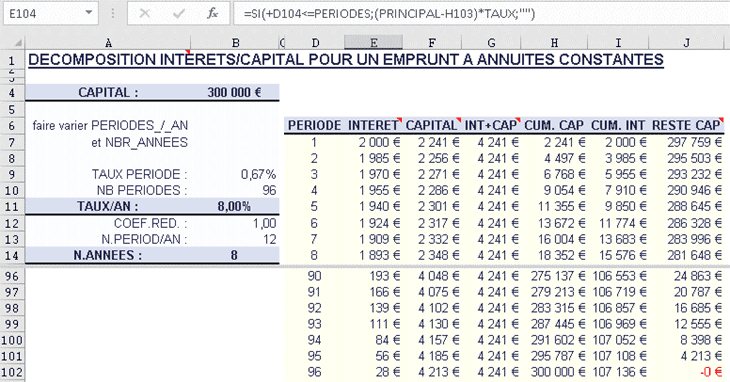Select row 102 header

click(x=13, y=373)
